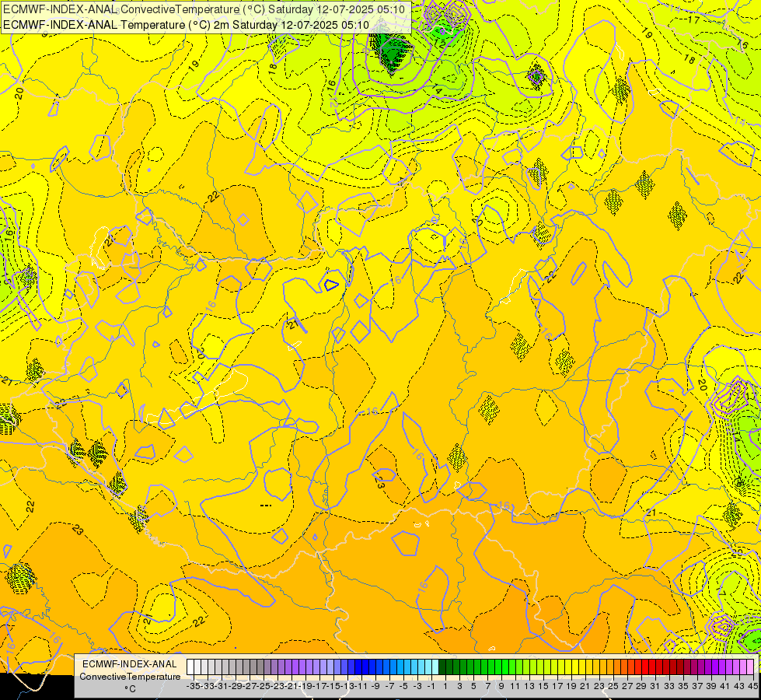
Task: Click the legend unit label '°C'
Action: point(130,689)
